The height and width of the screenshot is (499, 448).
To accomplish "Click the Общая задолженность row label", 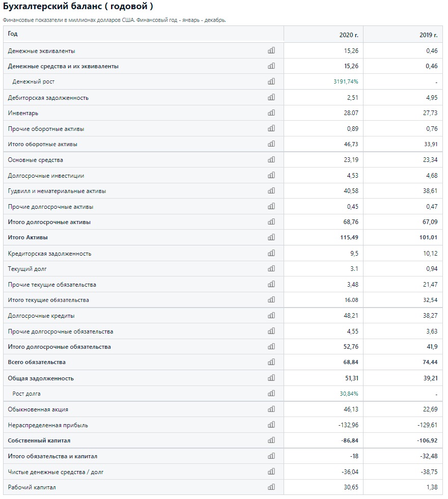I will [41, 378].
